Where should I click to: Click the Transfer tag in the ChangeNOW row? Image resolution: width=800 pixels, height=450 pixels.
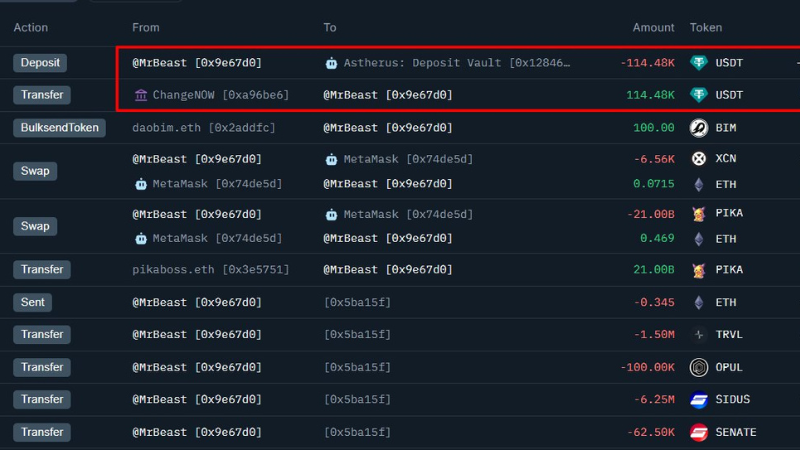[x=42, y=95]
